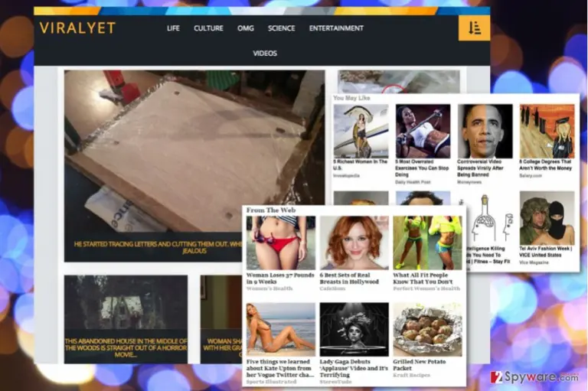Click the Tel Aviv Fashion Week thumbnail
Viewport: 588px width, 391px height.
pos(547,218)
